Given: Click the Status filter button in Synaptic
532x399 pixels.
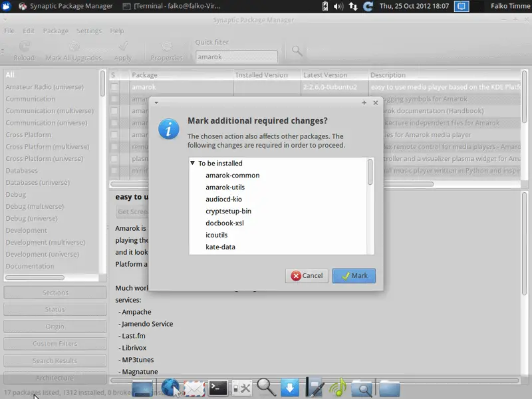Looking at the screenshot, I should (55, 309).
